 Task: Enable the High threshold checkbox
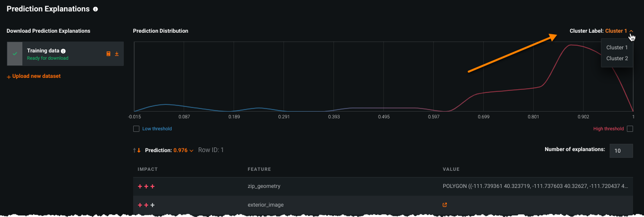pos(630,129)
